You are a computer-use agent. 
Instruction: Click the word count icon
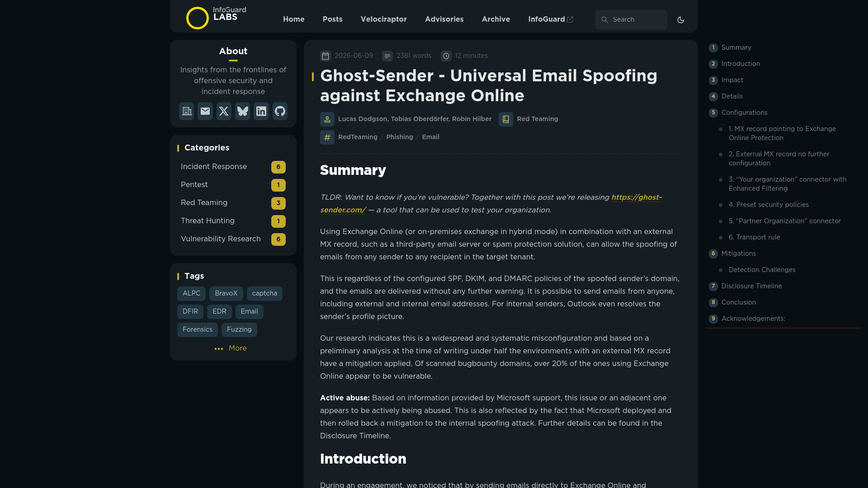pyautogui.click(x=387, y=56)
